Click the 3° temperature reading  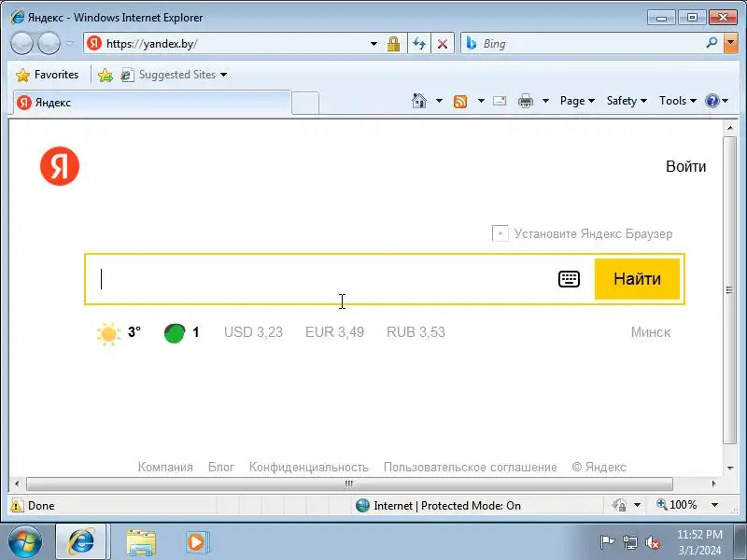pyautogui.click(x=134, y=332)
